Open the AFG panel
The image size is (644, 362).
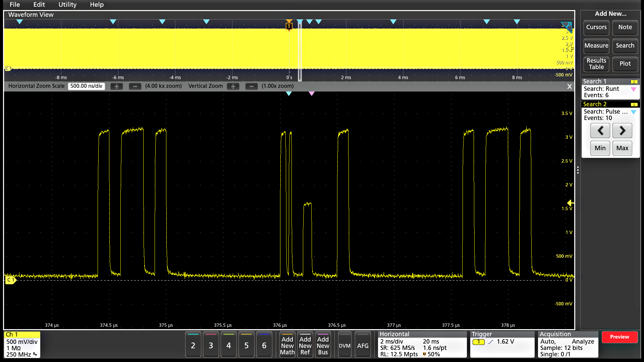click(x=363, y=345)
